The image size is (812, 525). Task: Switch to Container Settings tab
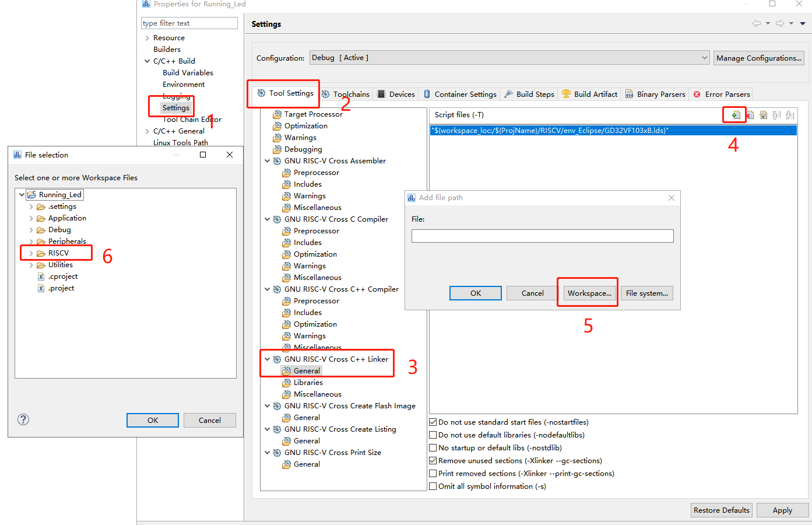(461, 94)
